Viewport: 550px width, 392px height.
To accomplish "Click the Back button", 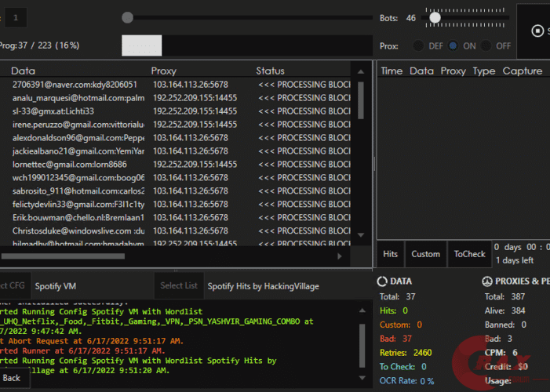I will pyautogui.click(x=12, y=377).
